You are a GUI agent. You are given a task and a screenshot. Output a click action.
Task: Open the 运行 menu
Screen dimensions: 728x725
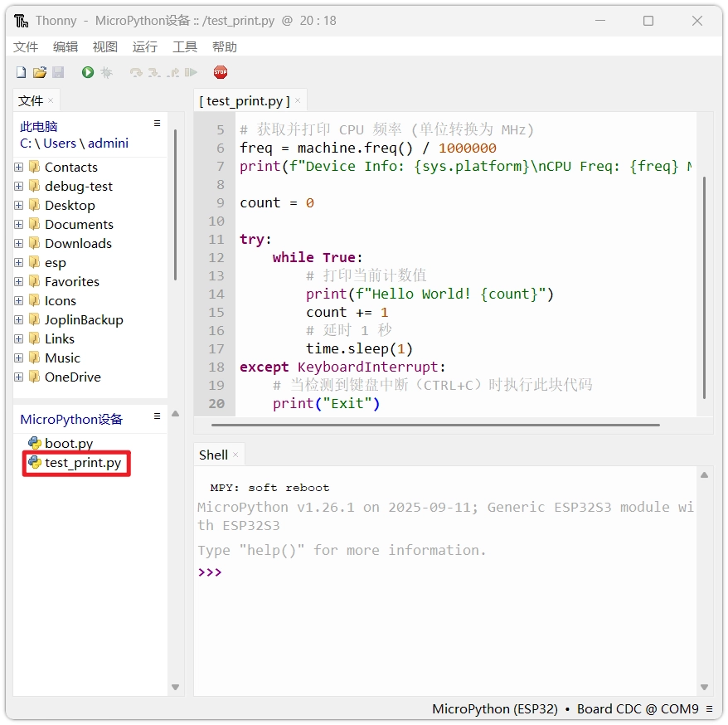click(145, 47)
